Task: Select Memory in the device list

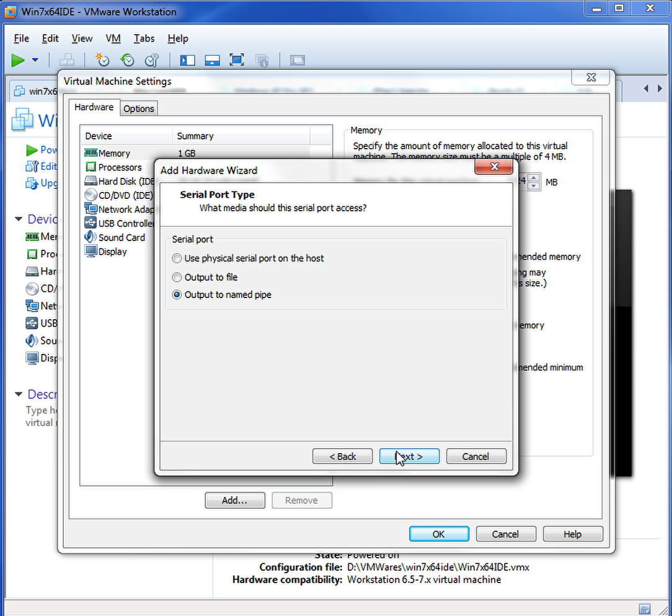Action: click(x=114, y=153)
